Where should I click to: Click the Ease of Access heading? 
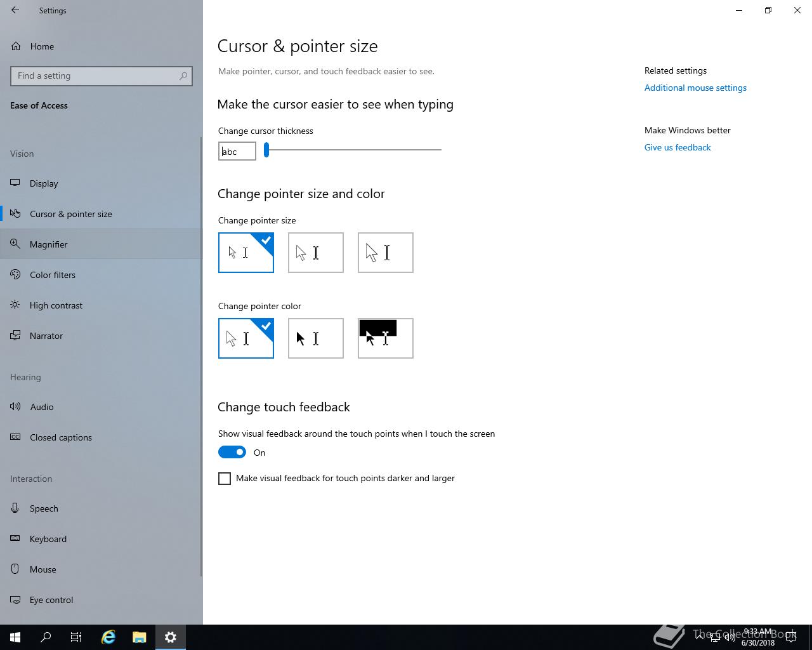pos(39,105)
